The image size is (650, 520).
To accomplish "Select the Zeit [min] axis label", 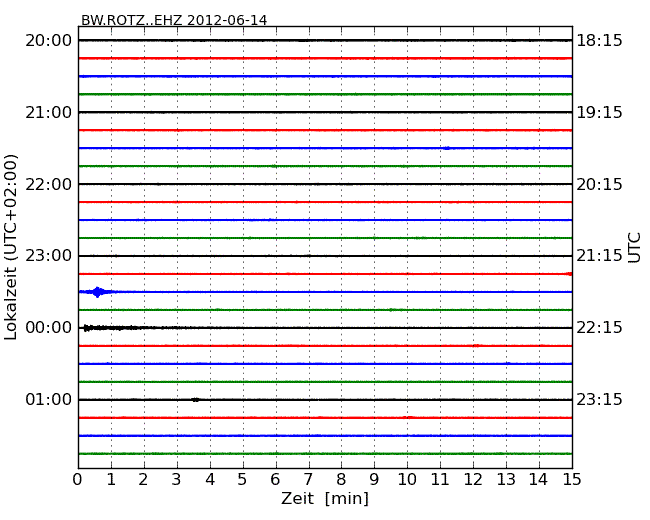I will coord(325,498).
